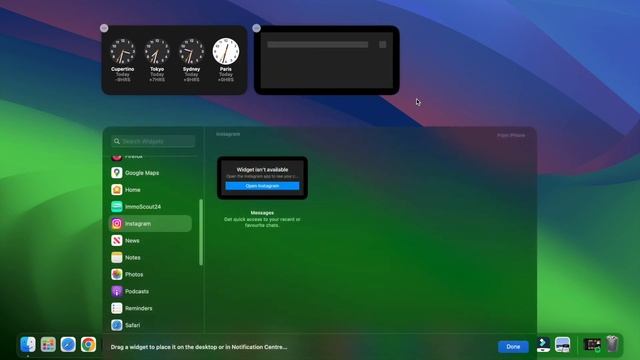Select Photos label in widget list
Viewport: 640px width, 360px height.
[x=134, y=275]
